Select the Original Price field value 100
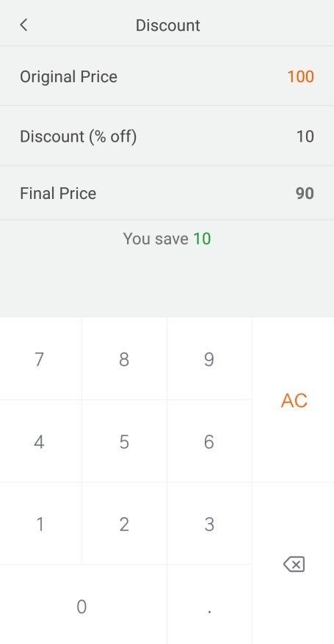334x644 pixels. click(301, 77)
